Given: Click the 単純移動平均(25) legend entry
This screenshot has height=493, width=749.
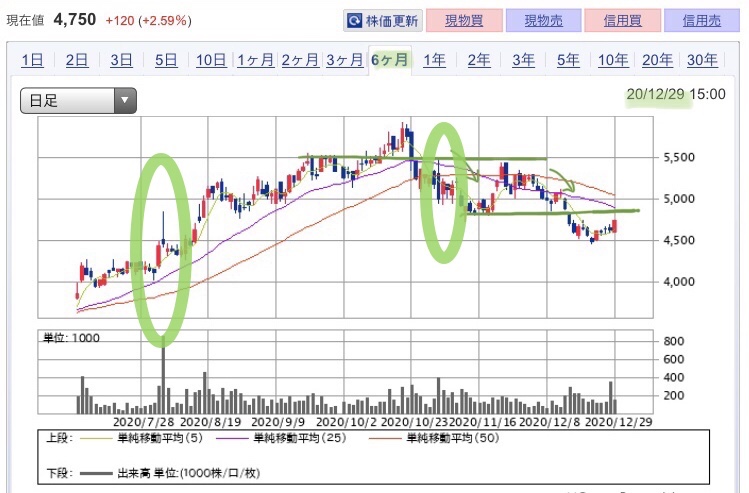Looking at the screenshot, I should (x=281, y=439).
